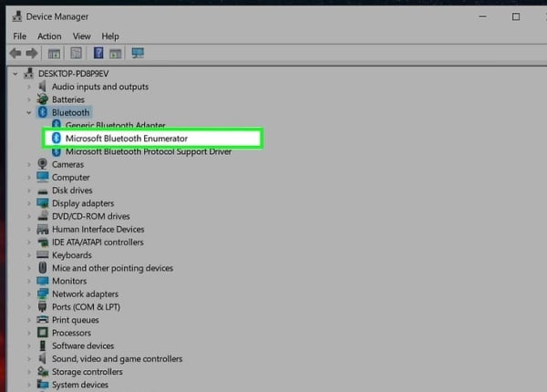Select Generic Bluetooth Adapter entry
The height and width of the screenshot is (392, 547).
(115, 125)
